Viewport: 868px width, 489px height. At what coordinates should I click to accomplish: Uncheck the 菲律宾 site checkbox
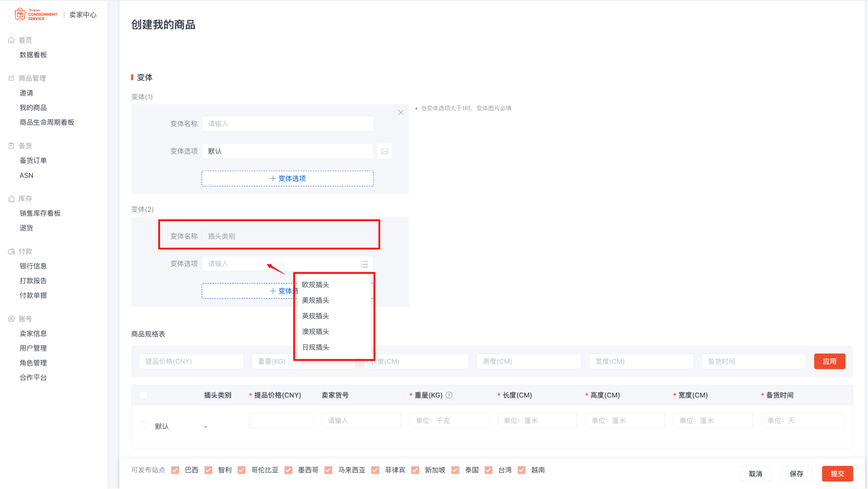pyautogui.click(x=376, y=470)
